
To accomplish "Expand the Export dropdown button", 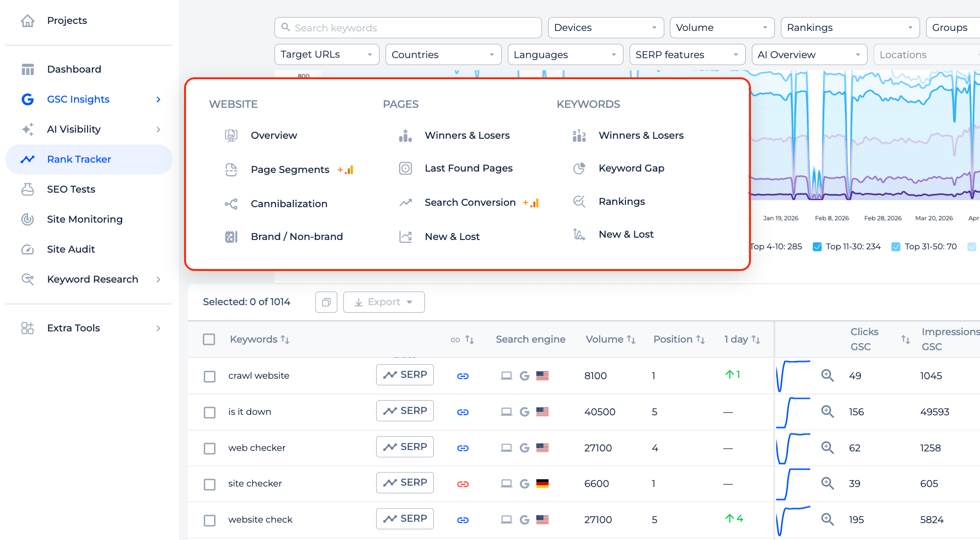I will tap(384, 302).
